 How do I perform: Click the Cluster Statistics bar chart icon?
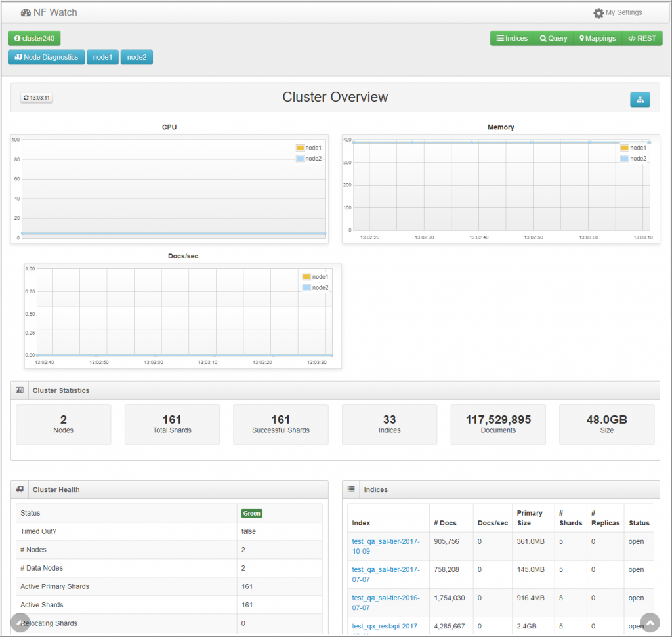[x=20, y=390]
